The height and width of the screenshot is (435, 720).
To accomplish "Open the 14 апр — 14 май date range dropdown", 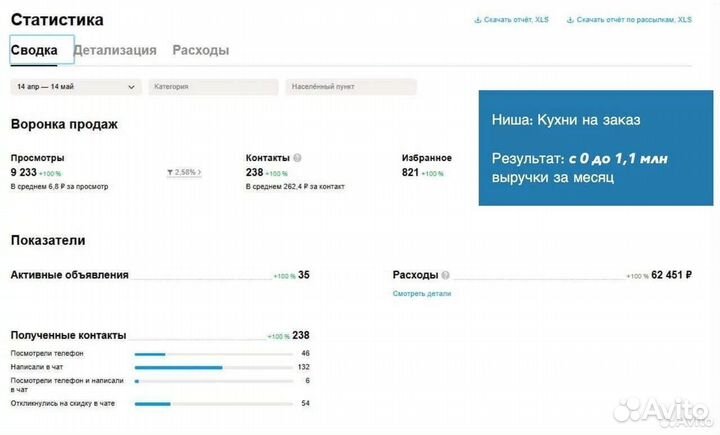I will (x=76, y=87).
